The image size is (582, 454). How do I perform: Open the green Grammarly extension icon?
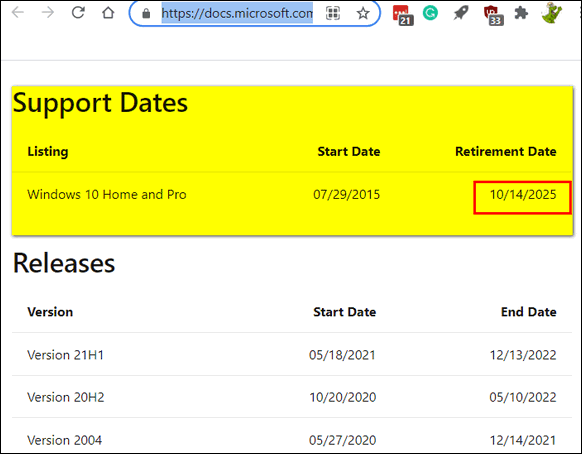click(430, 13)
